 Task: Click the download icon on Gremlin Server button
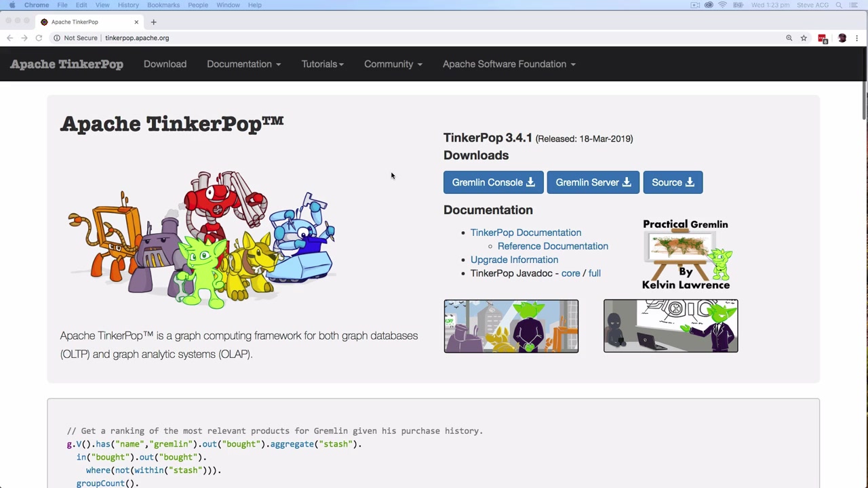627,182
